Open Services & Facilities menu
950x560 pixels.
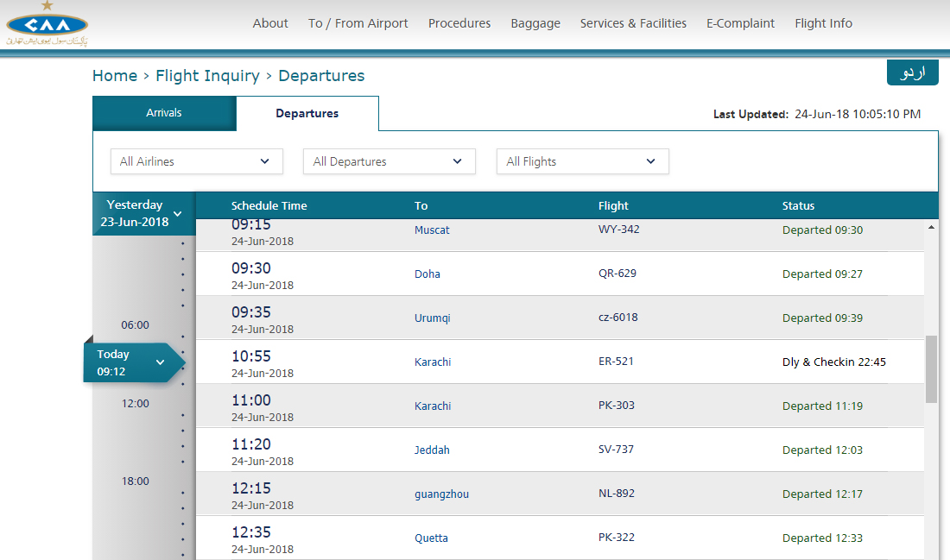pyautogui.click(x=633, y=23)
